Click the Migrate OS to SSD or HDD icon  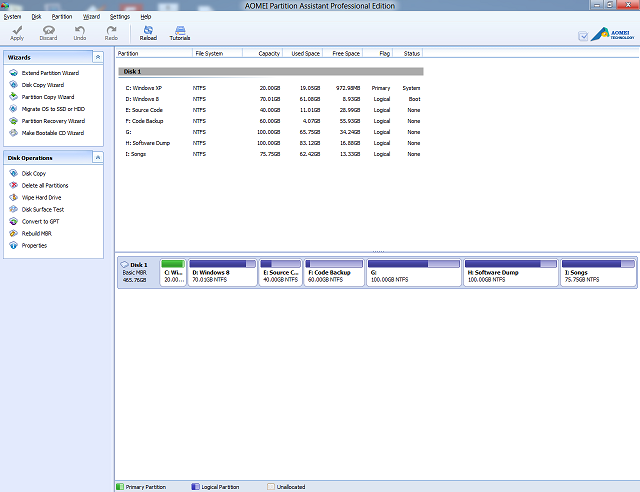point(13,109)
